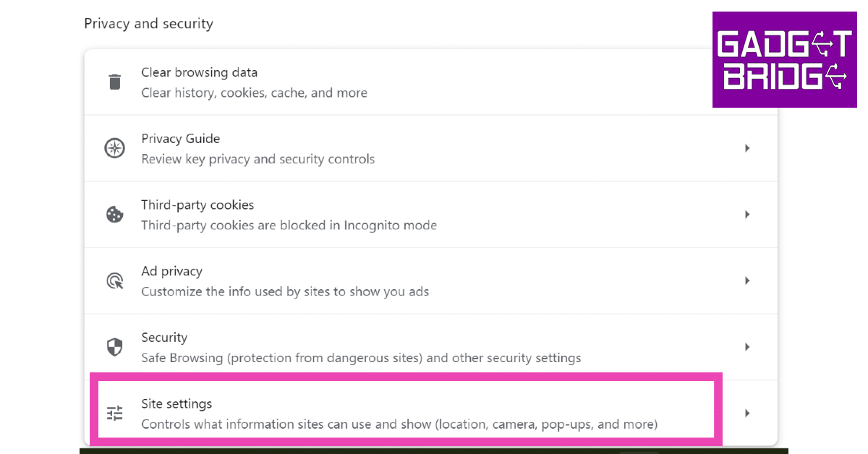Click the Site settings sliders icon
This screenshot has width=868, height=454.
point(114,414)
